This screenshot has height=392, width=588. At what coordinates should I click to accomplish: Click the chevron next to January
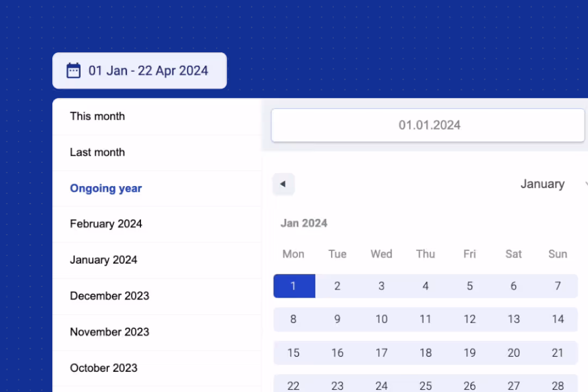pos(585,184)
